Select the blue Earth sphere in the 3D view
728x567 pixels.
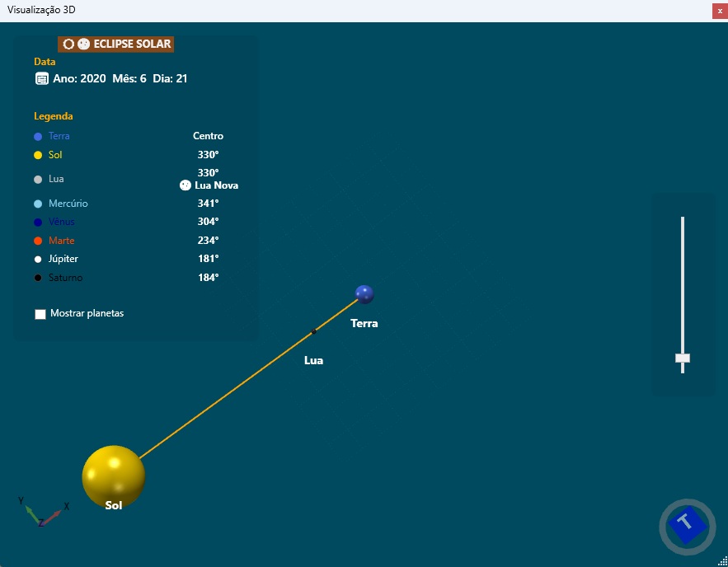364,294
